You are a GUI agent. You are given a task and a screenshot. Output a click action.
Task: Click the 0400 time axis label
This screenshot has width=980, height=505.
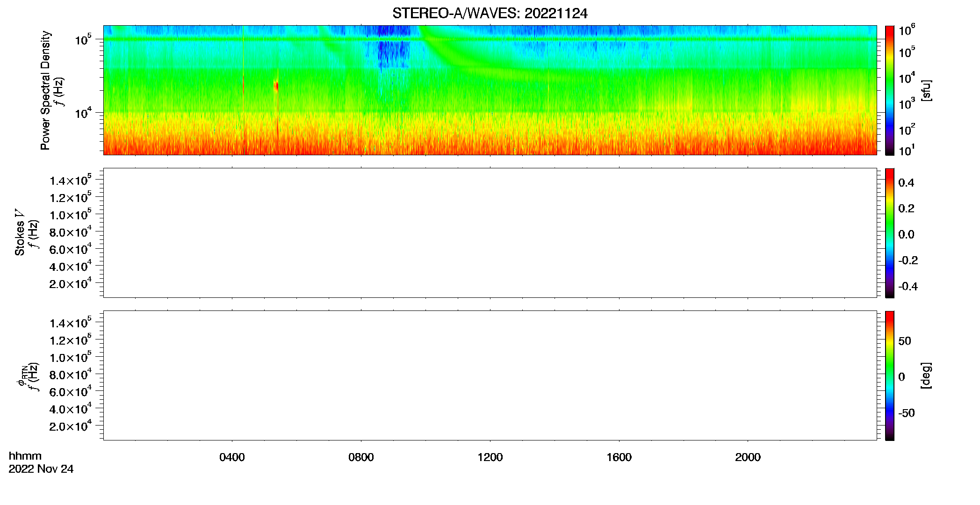(x=232, y=457)
